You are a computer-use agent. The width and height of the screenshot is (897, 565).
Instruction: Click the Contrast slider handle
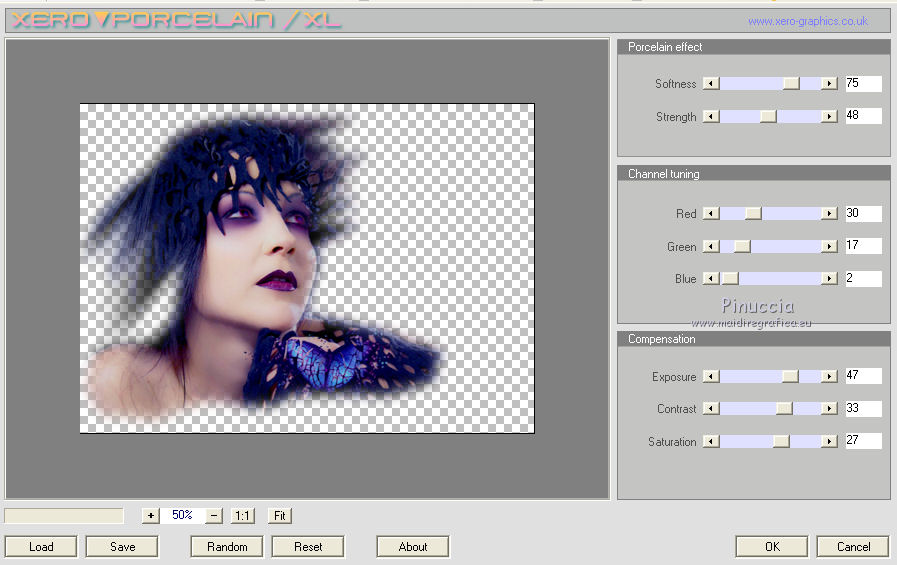click(784, 408)
